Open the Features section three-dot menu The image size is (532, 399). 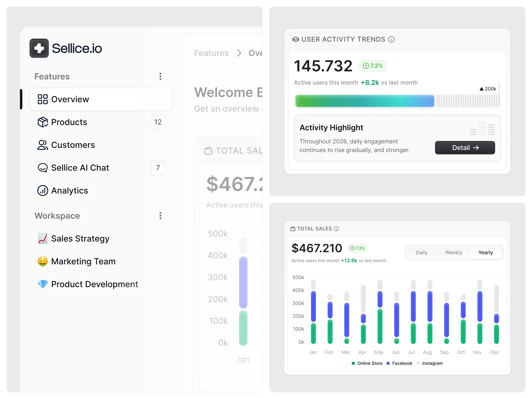[x=160, y=76]
